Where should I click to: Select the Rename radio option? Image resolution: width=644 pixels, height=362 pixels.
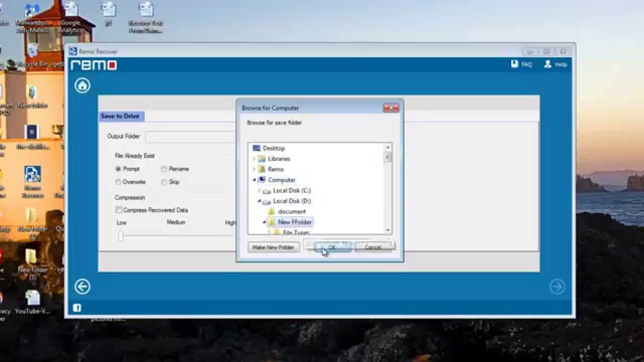click(164, 169)
